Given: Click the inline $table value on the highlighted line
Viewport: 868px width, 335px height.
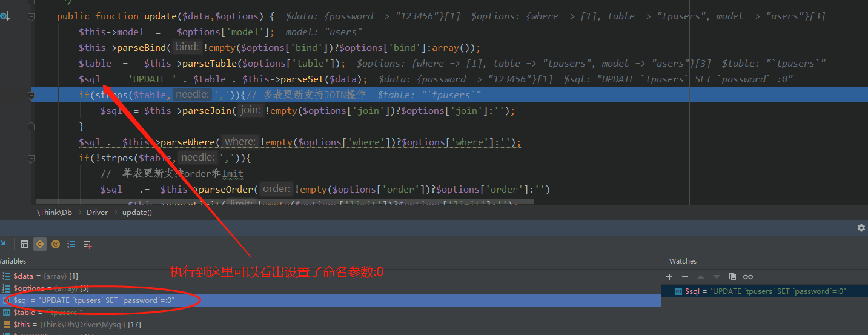Looking at the screenshot, I should tap(429, 95).
